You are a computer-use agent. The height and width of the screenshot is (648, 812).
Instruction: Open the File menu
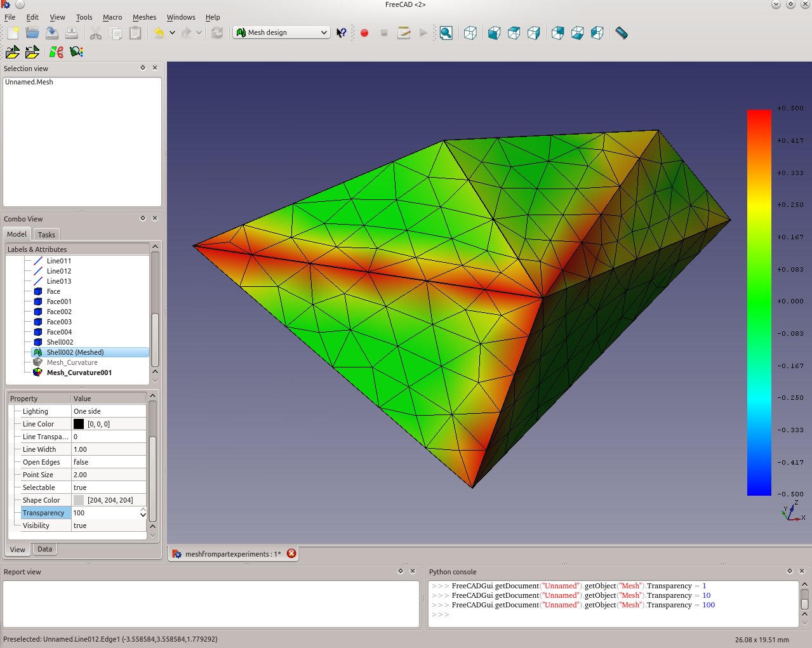[10, 17]
